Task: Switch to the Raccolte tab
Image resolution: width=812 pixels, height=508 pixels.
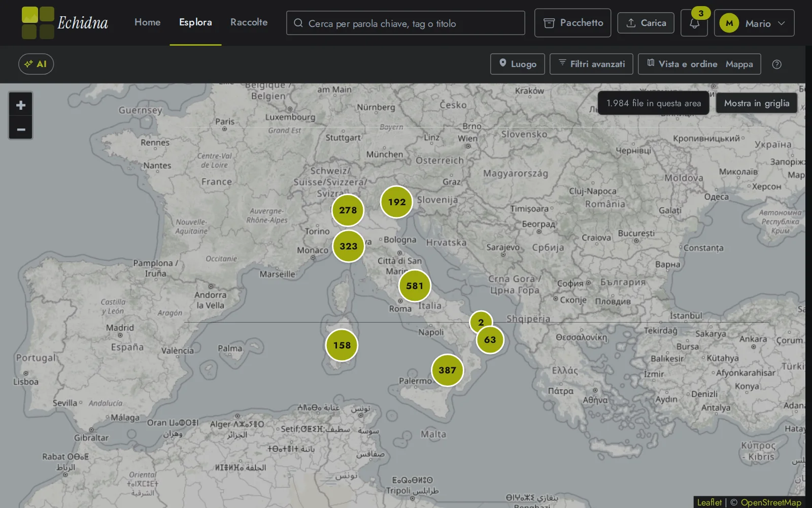Action: click(x=249, y=22)
